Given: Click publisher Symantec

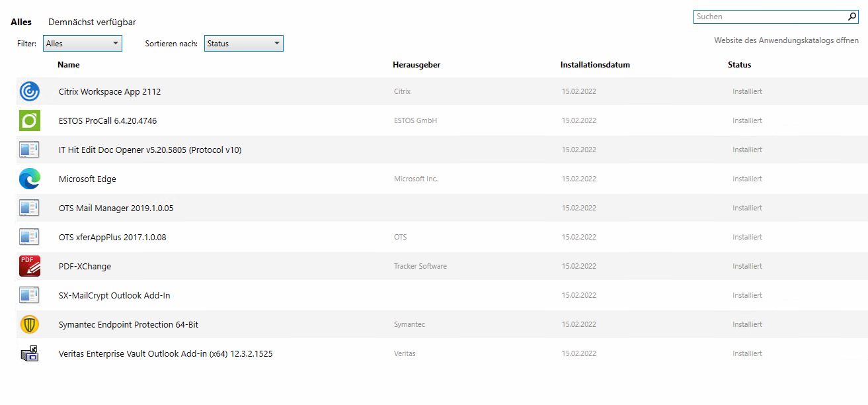Looking at the screenshot, I should point(409,324).
